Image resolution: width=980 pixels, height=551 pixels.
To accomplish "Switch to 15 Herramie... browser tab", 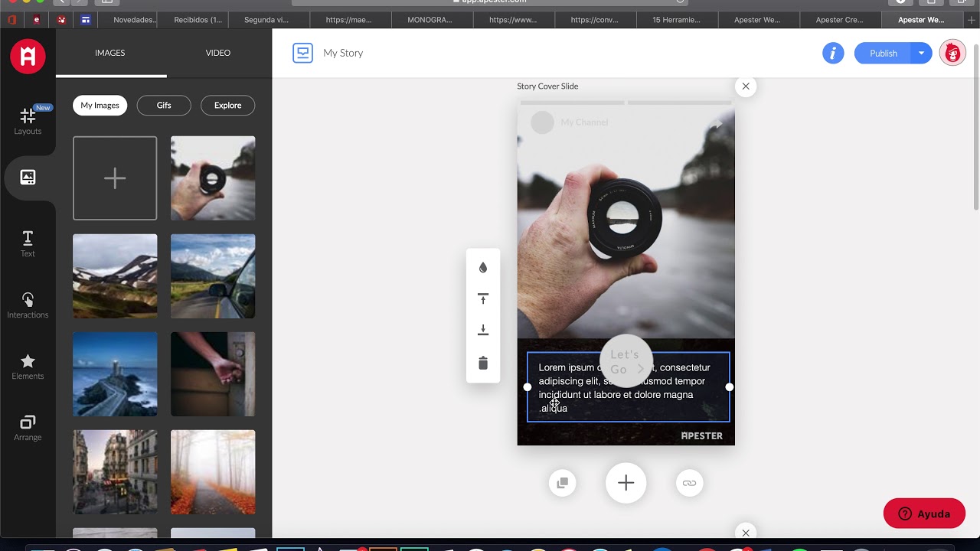I will pyautogui.click(x=676, y=20).
